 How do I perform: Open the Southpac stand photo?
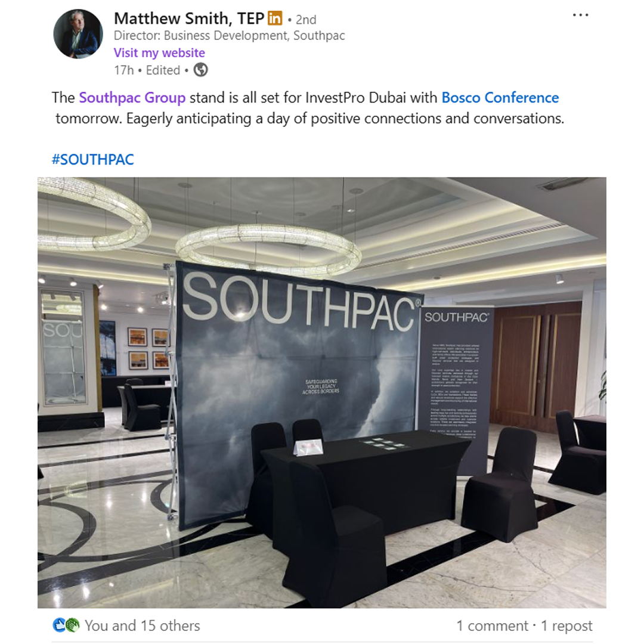(322, 392)
